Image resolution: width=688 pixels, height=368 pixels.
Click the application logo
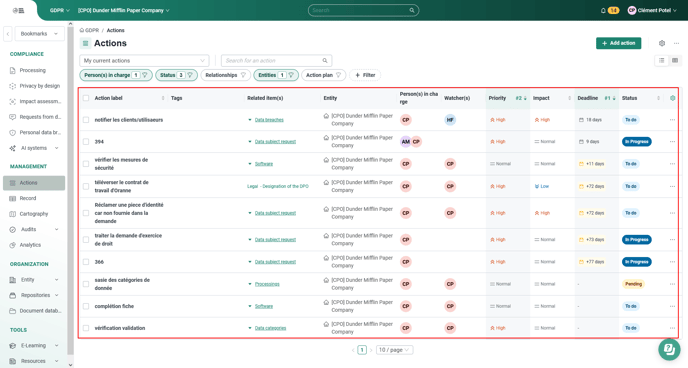[18, 11]
